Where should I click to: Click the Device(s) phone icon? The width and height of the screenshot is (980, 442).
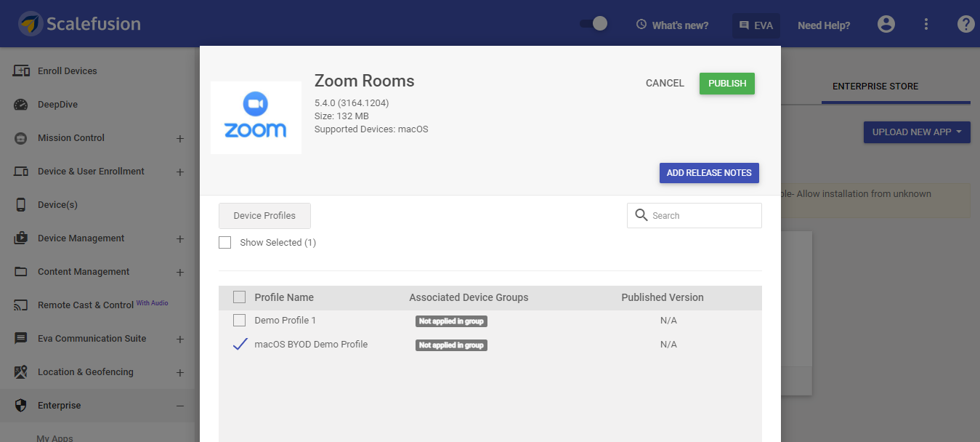coord(21,204)
